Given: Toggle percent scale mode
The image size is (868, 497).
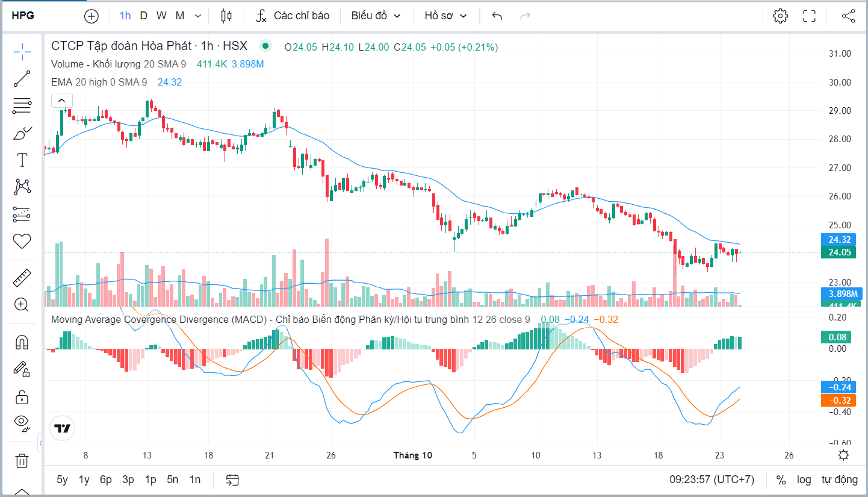Looking at the screenshot, I should point(781,480).
